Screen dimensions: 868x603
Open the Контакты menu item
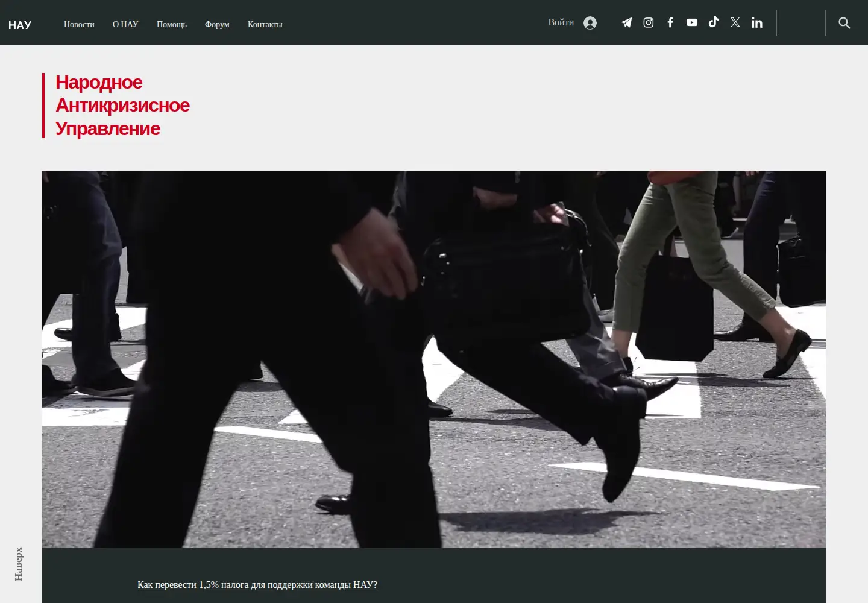tap(265, 24)
